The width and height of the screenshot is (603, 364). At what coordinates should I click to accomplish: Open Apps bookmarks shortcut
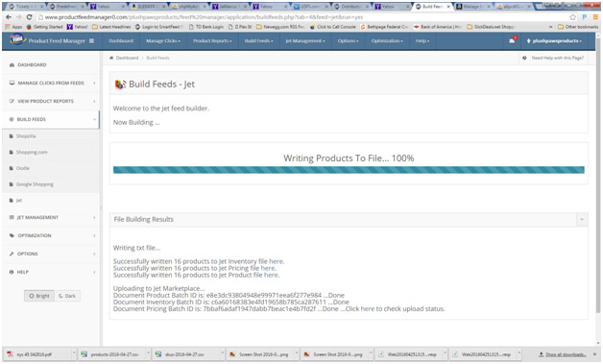13,27
